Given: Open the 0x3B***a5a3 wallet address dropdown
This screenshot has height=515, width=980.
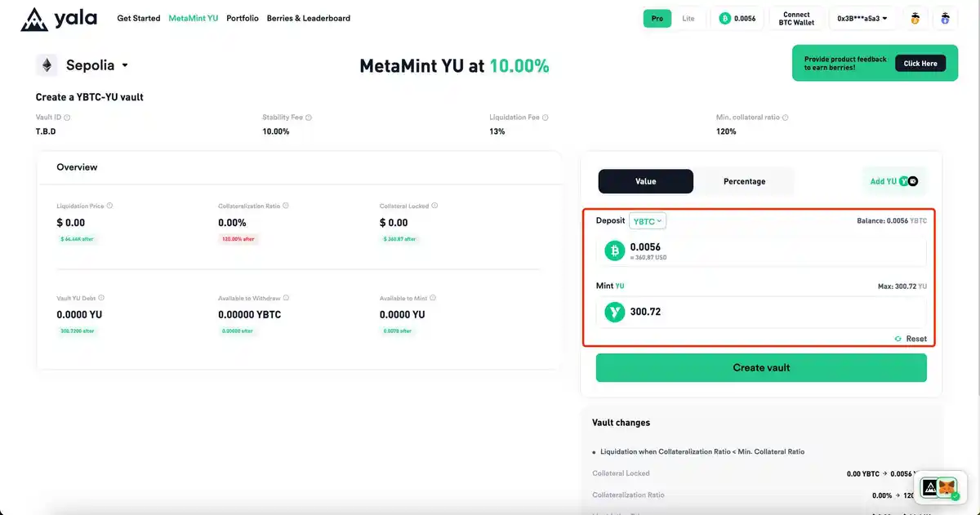Looking at the screenshot, I should 862,19.
